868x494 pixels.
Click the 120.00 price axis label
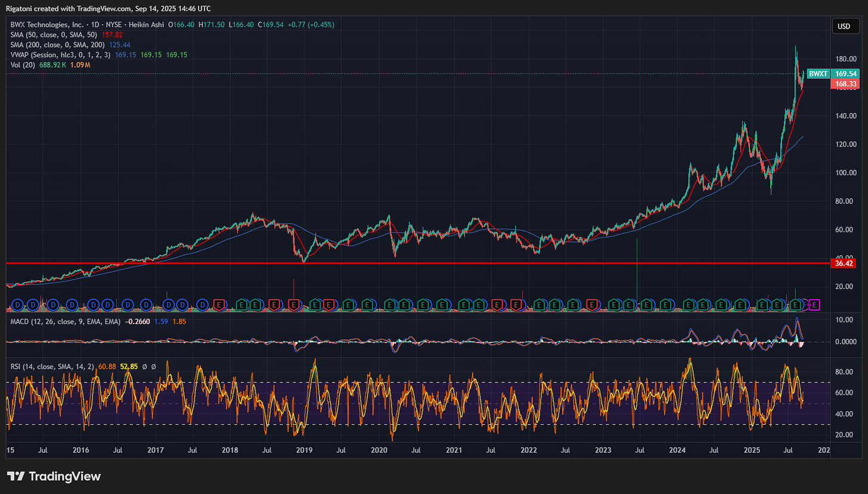pyautogui.click(x=845, y=144)
